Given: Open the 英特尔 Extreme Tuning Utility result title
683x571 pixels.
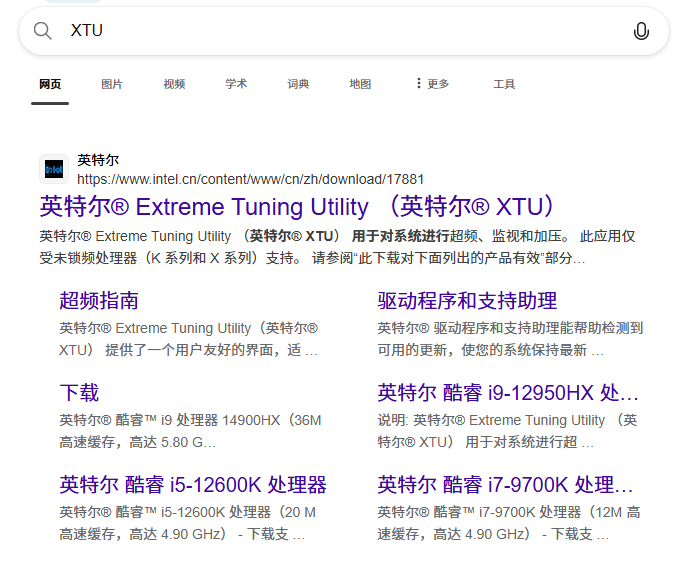Looking at the screenshot, I should (x=297, y=207).
